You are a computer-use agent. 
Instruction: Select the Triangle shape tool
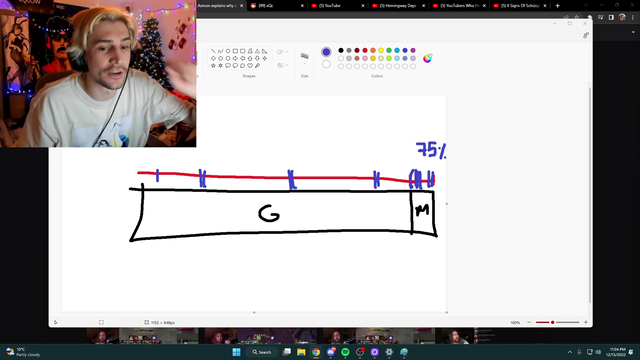[x=257, y=51]
